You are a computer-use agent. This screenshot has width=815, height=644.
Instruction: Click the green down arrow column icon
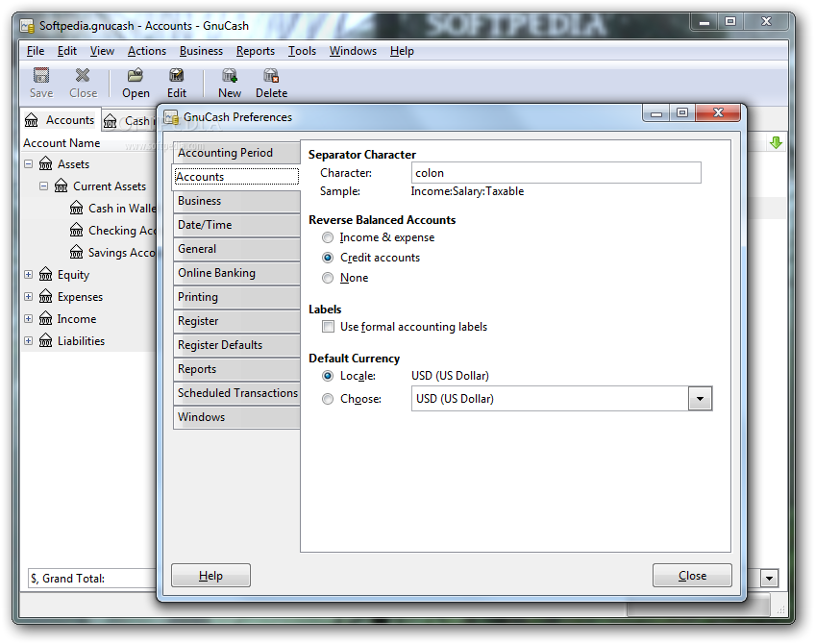click(776, 143)
